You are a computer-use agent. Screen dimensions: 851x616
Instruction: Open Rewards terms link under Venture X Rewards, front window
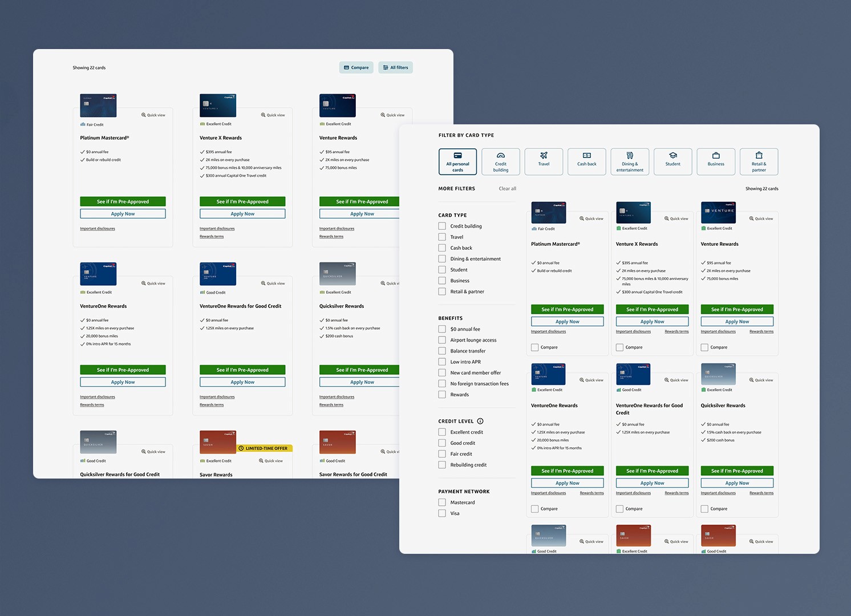676,331
